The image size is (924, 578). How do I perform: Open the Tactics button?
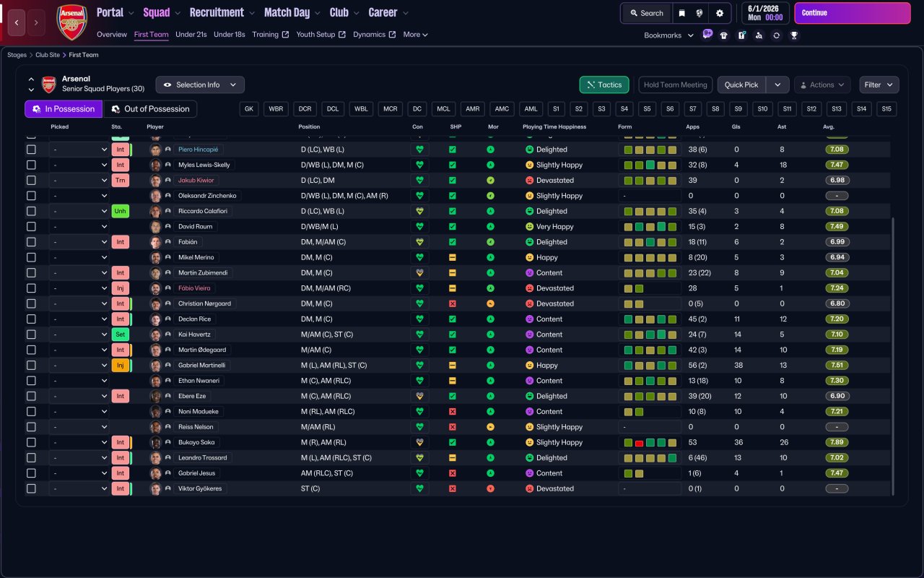tap(604, 85)
